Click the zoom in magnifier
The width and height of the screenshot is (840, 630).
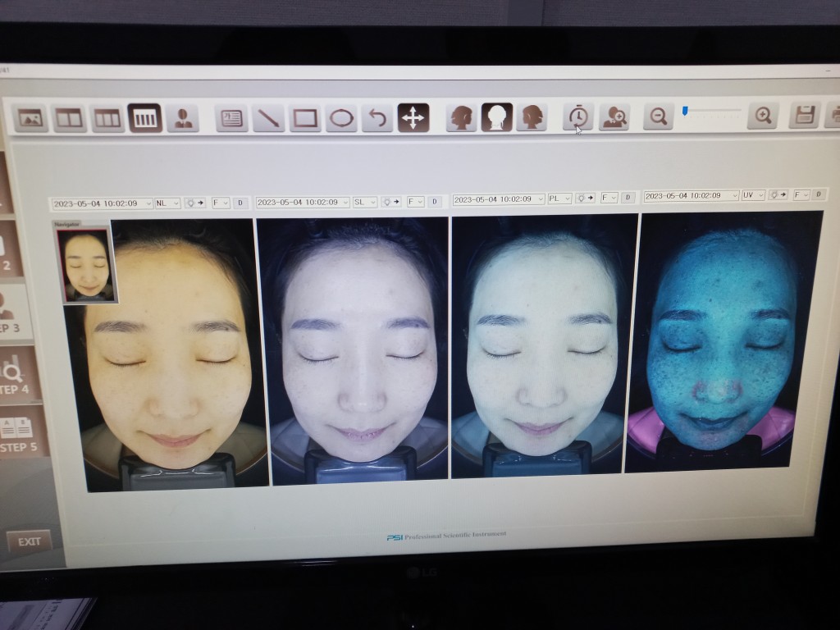click(763, 115)
